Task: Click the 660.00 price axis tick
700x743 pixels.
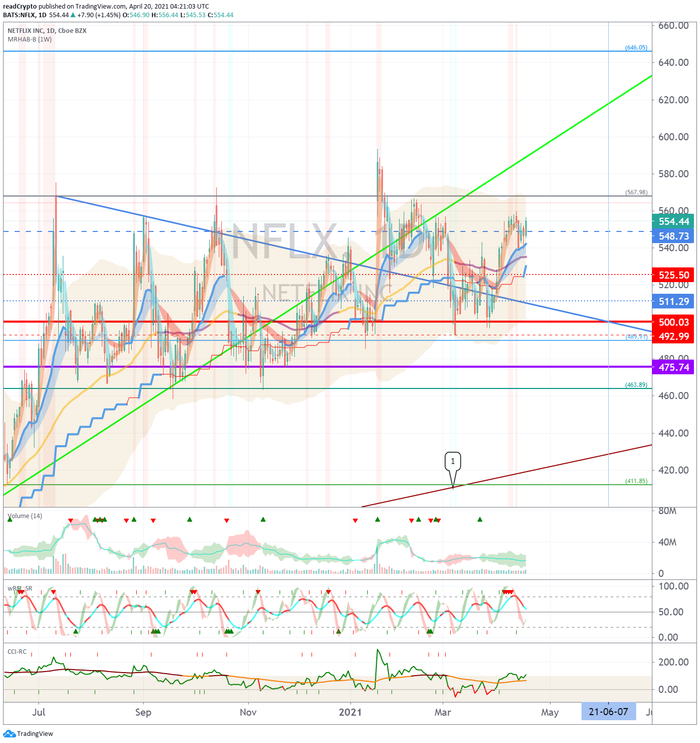Action: (x=674, y=26)
